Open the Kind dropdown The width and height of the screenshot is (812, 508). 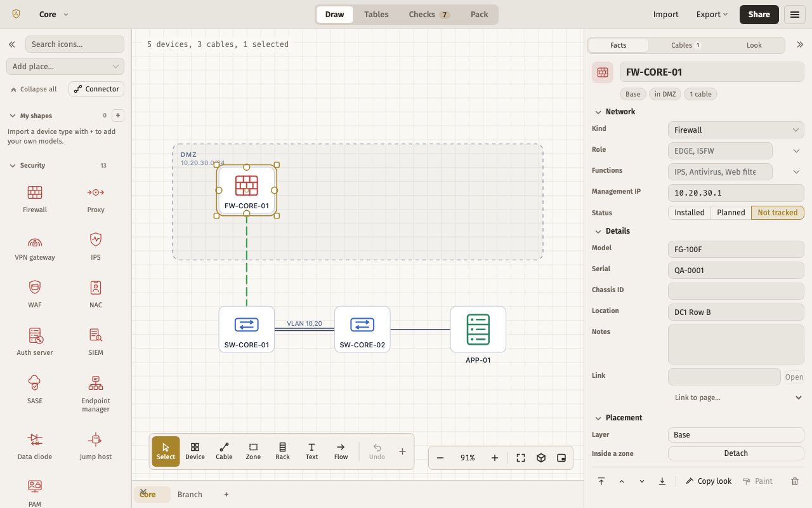click(x=736, y=130)
